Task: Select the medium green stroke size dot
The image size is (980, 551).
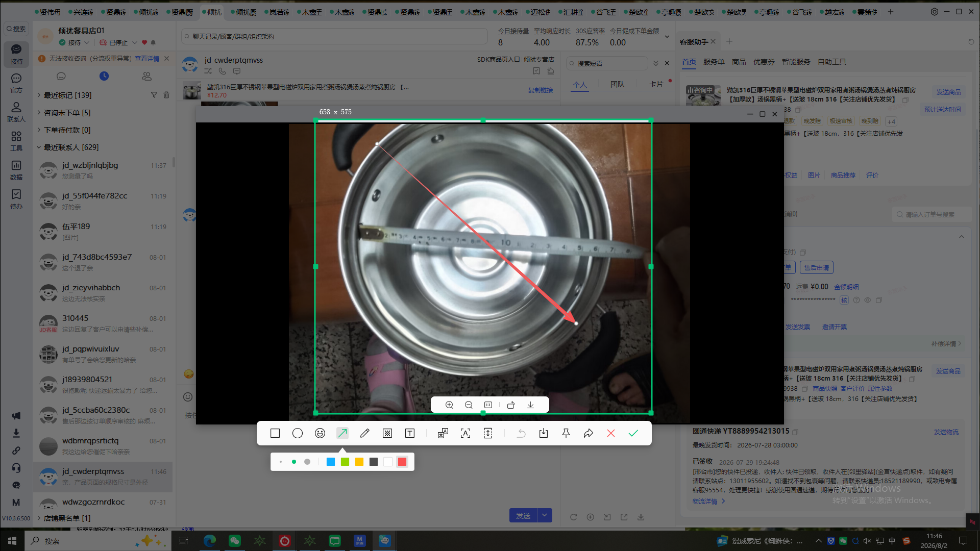Action: point(294,462)
